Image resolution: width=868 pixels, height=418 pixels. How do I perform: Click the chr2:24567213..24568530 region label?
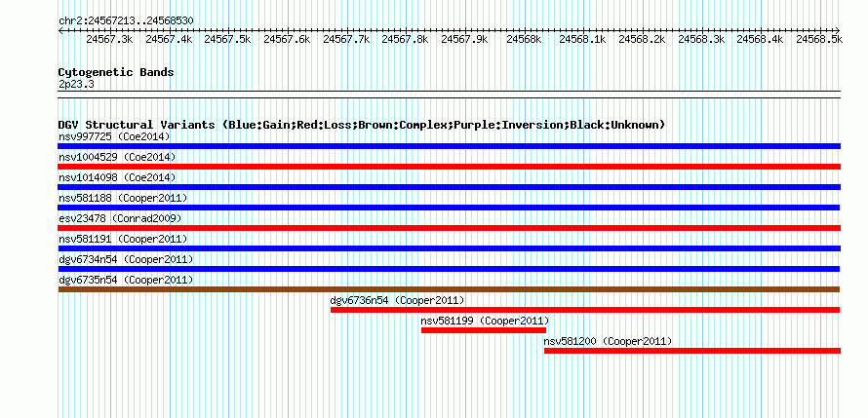pos(126,20)
